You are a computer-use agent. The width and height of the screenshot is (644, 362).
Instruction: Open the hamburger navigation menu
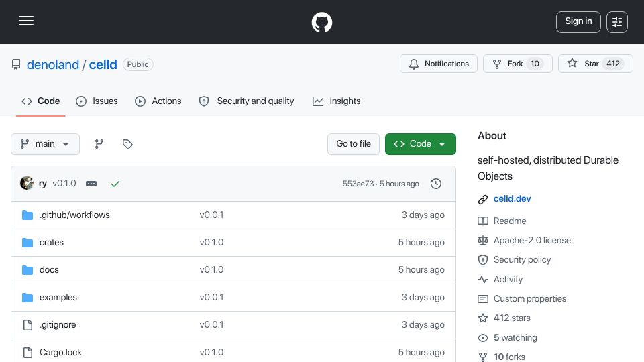26,21
